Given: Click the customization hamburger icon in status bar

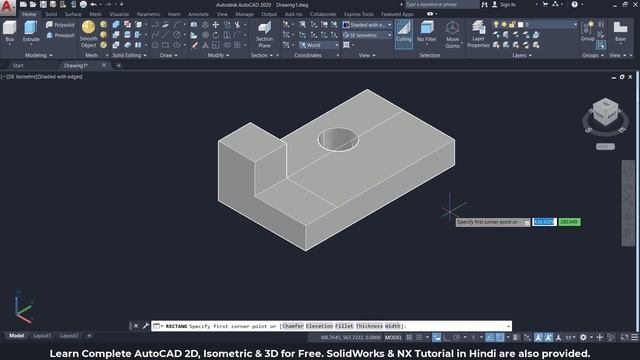Looking at the screenshot, I should (634, 337).
